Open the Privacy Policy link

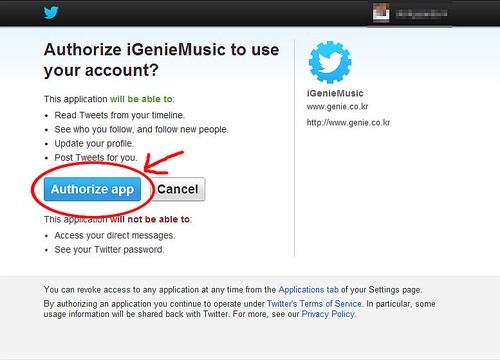(x=328, y=314)
